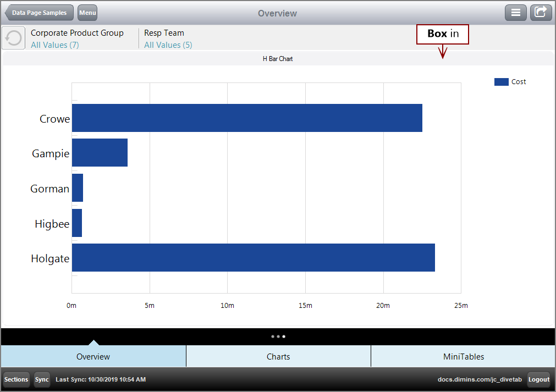Image resolution: width=556 pixels, height=392 pixels.
Task: Click the share/export icon at top right
Action: pos(541,12)
